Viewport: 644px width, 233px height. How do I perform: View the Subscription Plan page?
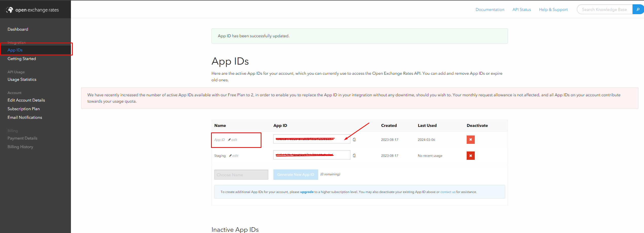pyautogui.click(x=24, y=109)
